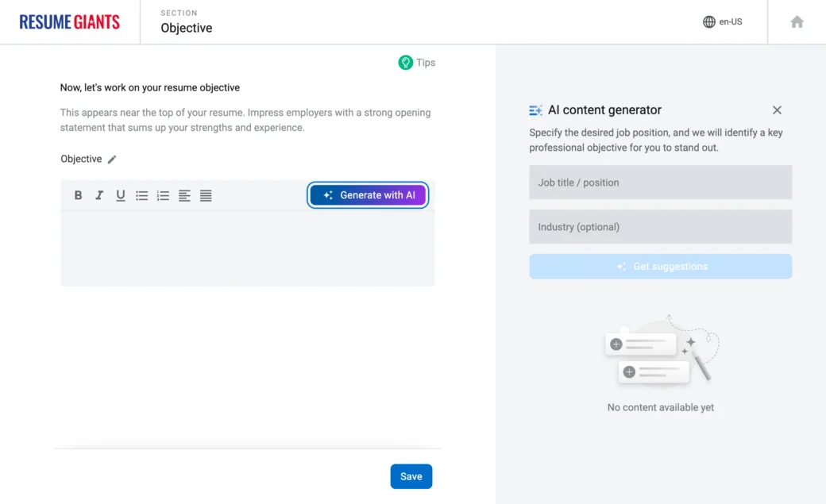This screenshot has height=504, width=826.
Task: Click inside the Objective text area
Action: (247, 248)
